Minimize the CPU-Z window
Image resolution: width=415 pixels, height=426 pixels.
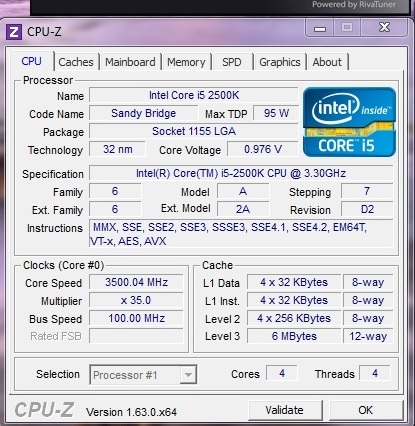(x=319, y=28)
